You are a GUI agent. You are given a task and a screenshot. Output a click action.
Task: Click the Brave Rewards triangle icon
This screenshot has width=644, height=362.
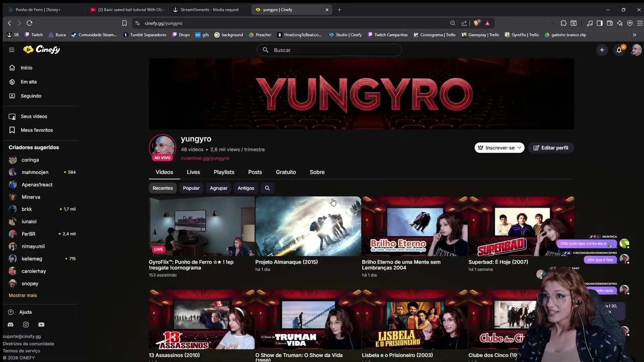pos(488,23)
